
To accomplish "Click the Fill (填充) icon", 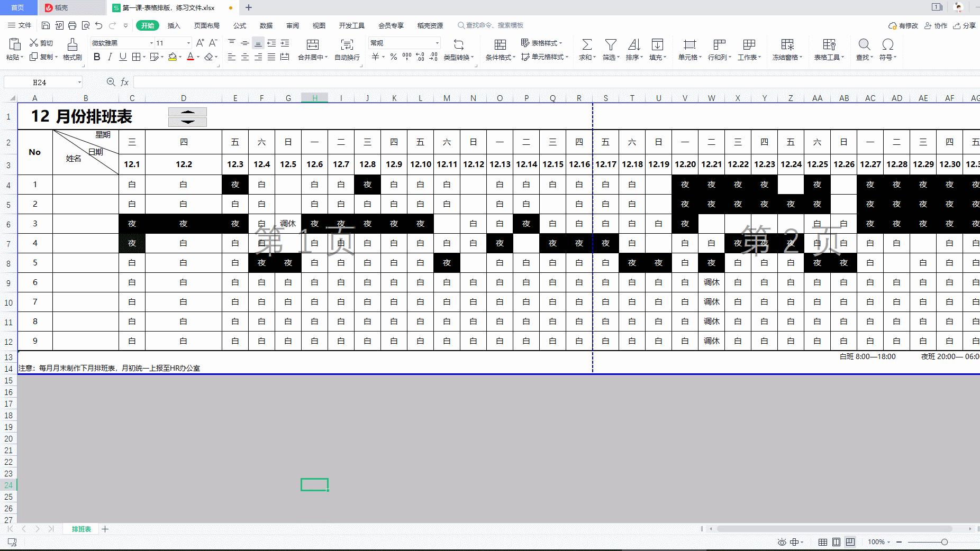I will pos(657,44).
